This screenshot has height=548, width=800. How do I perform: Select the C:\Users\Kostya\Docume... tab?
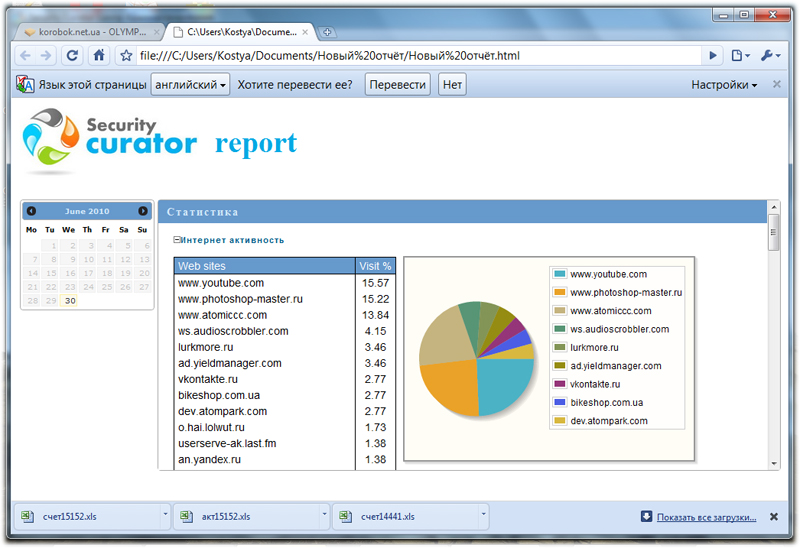click(241, 32)
